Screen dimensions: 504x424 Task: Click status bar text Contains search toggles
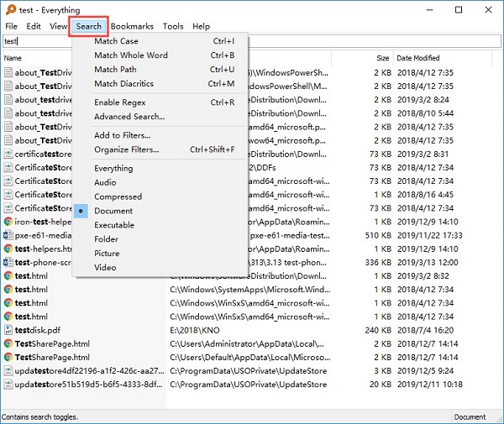coord(39,417)
